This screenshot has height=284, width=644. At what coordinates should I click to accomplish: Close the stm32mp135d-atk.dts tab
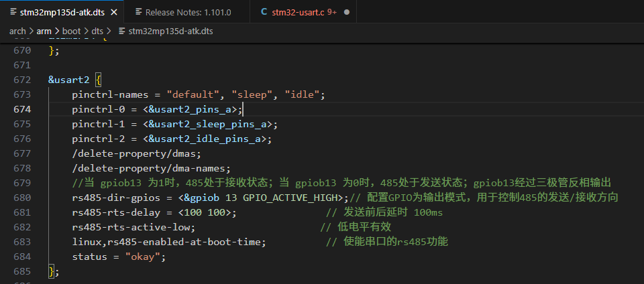point(114,12)
